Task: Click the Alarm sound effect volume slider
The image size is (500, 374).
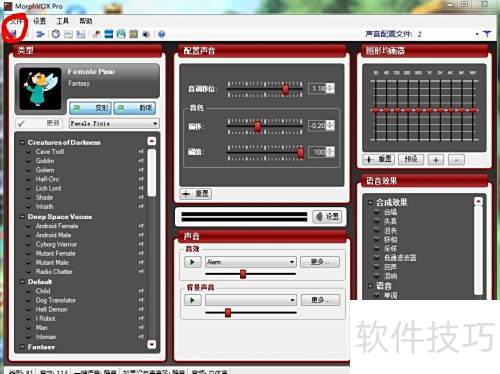Action: pyautogui.click(x=243, y=274)
